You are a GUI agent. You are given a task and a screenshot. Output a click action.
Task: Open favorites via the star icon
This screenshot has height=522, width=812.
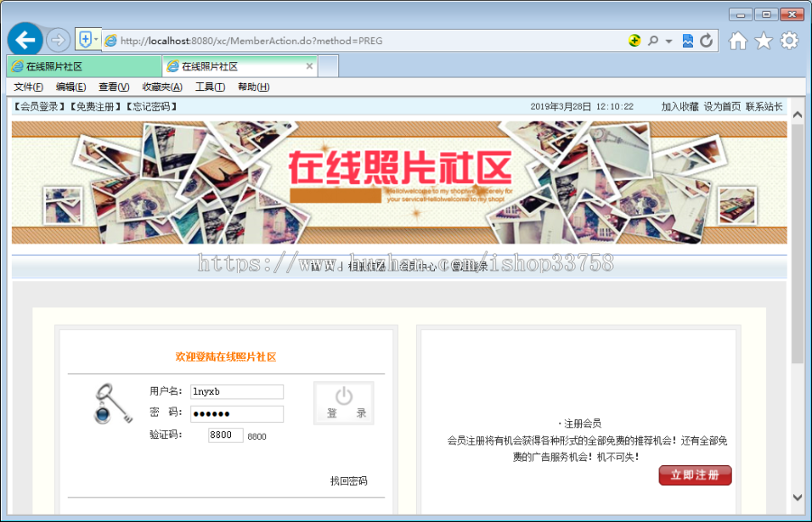[762, 41]
